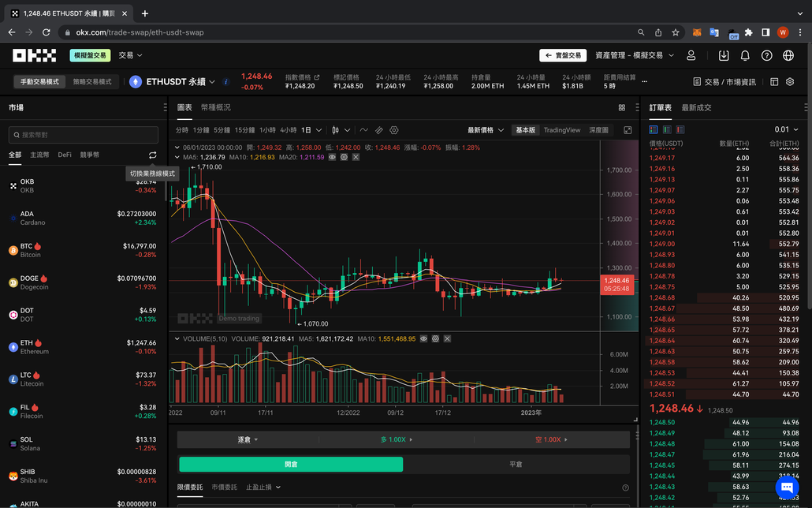The width and height of the screenshot is (812, 508).
Task: Remove the VOLUME indicator
Action: (x=448, y=338)
